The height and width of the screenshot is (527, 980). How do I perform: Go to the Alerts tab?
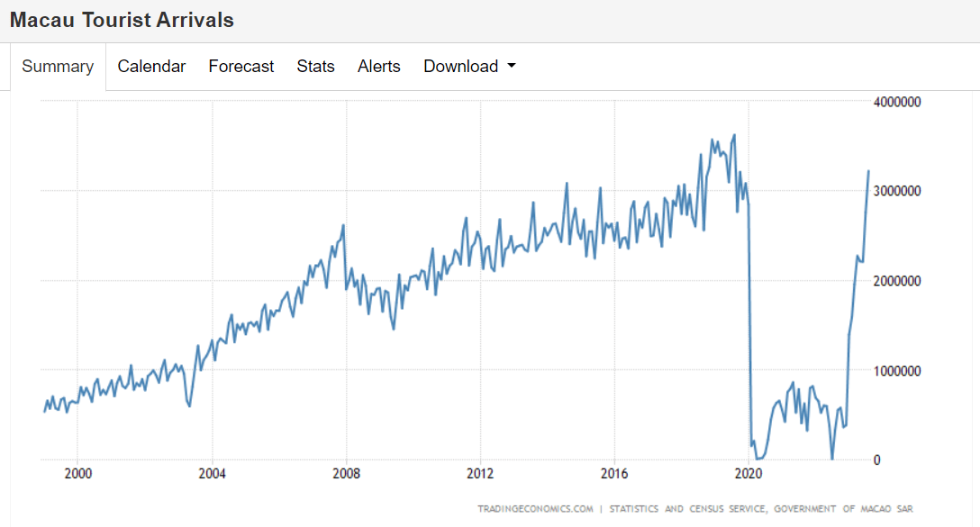click(378, 67)
